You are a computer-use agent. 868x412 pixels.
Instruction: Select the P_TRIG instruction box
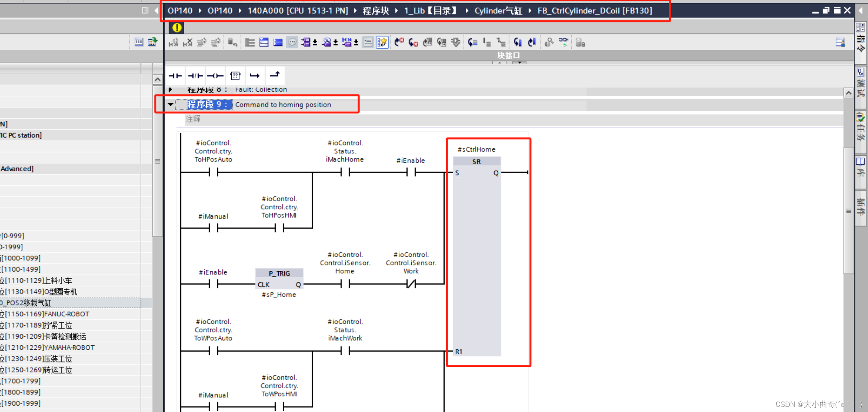click(279, 279)
